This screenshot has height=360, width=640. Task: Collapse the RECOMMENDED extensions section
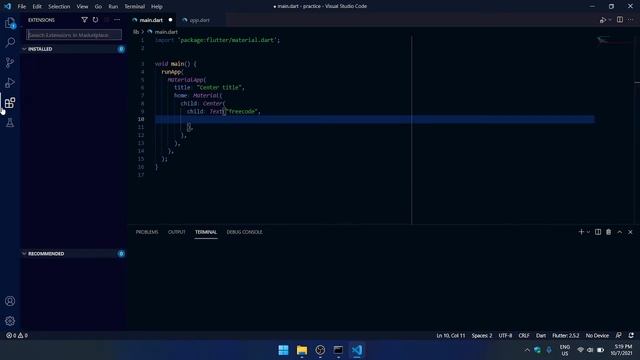coord(73,253)
